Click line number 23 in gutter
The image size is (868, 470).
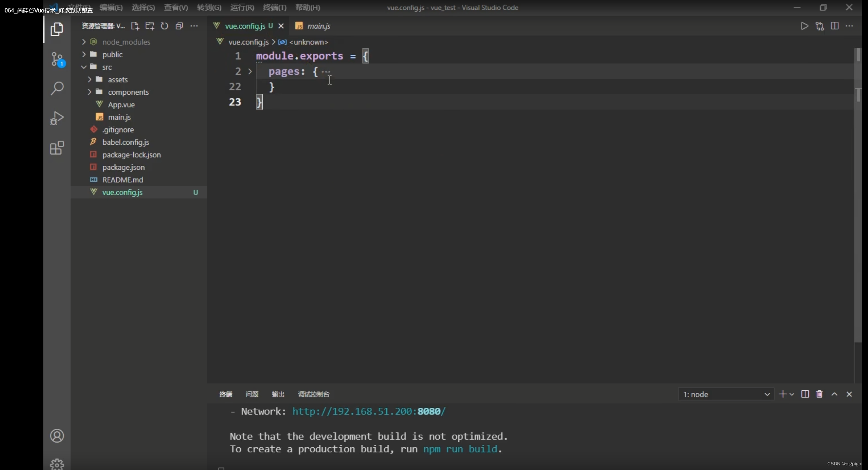pyautogui.click(x=235, y=102)
